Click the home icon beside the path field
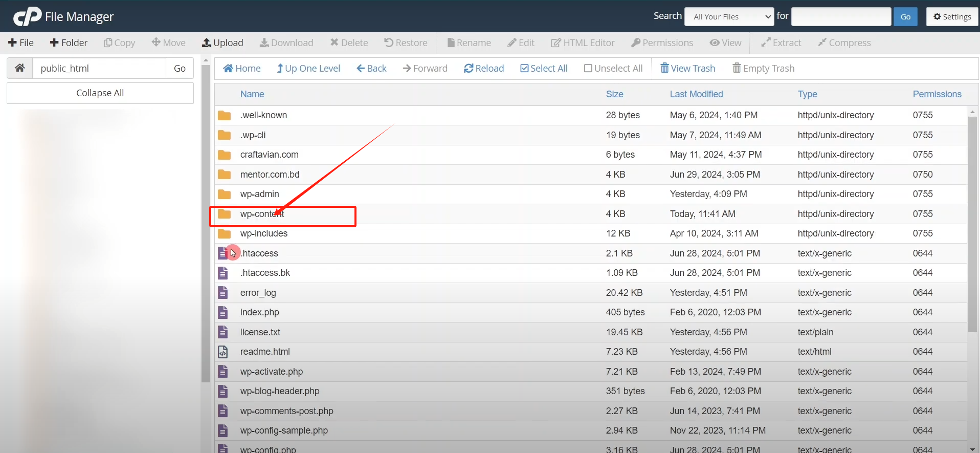The image size is (980, 453). [20, 68]
